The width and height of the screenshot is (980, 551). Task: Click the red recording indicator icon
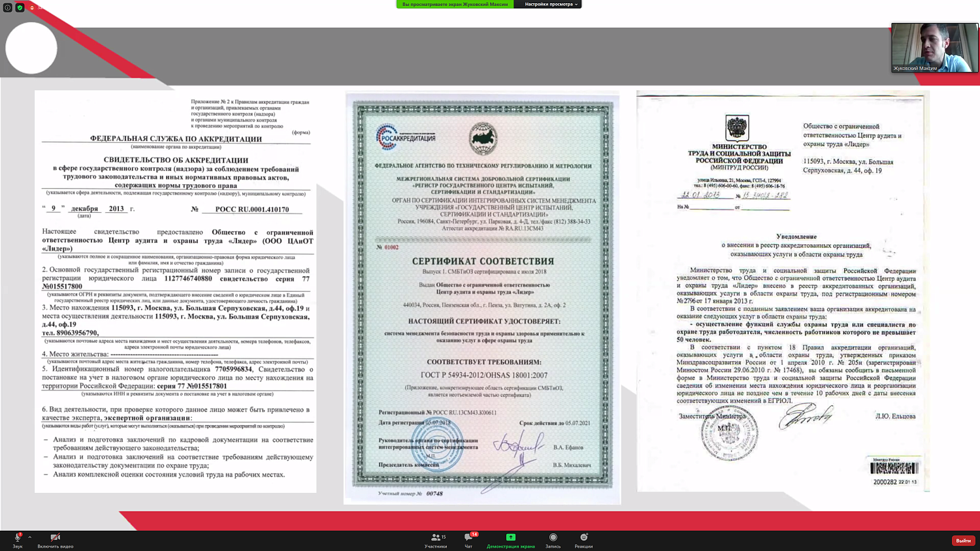click(x=32, y=7)
